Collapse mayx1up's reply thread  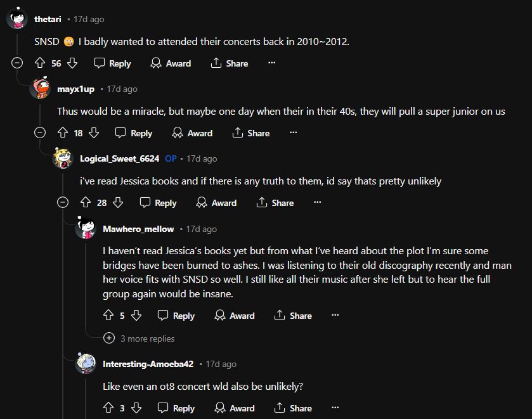pos(40,133)
